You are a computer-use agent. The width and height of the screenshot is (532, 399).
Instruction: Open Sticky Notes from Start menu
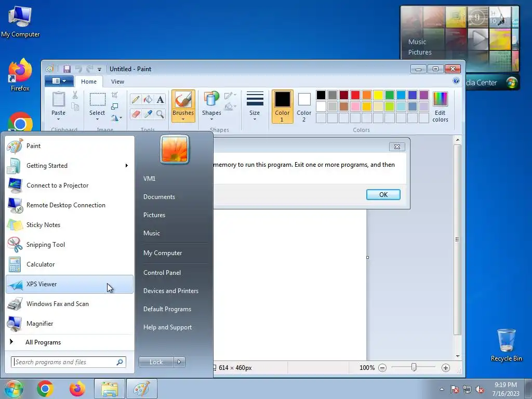tap(70, 225)
